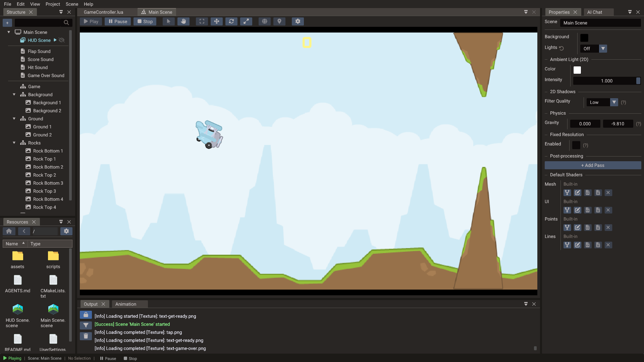
Task: Toggle Fixed Resolution Enabled checkbox
Action: tap(576, 145)
